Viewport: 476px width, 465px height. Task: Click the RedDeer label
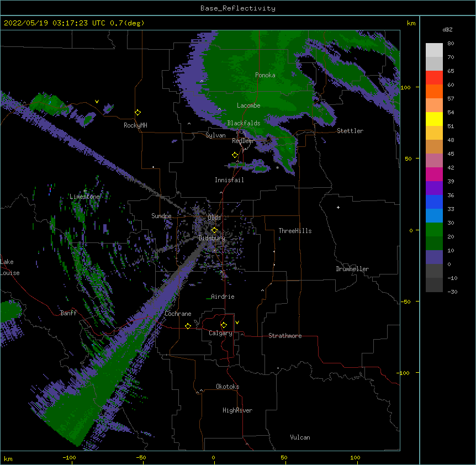pos(243,141)
